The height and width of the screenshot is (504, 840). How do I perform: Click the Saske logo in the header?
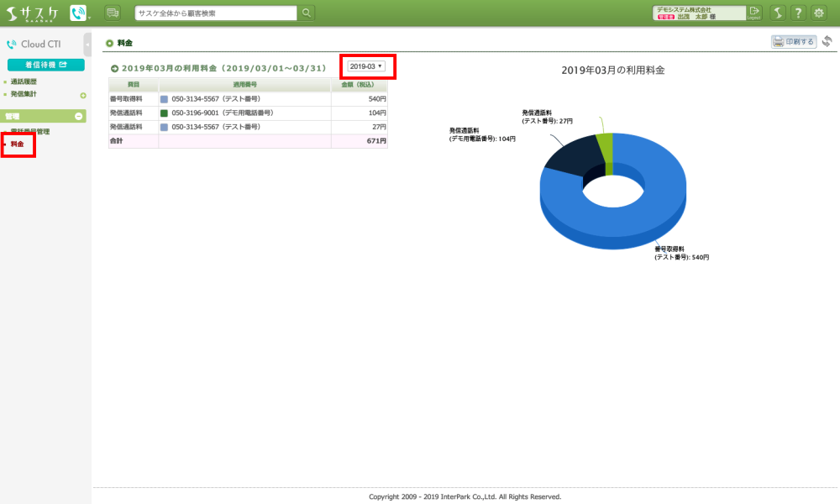(33, 13)
